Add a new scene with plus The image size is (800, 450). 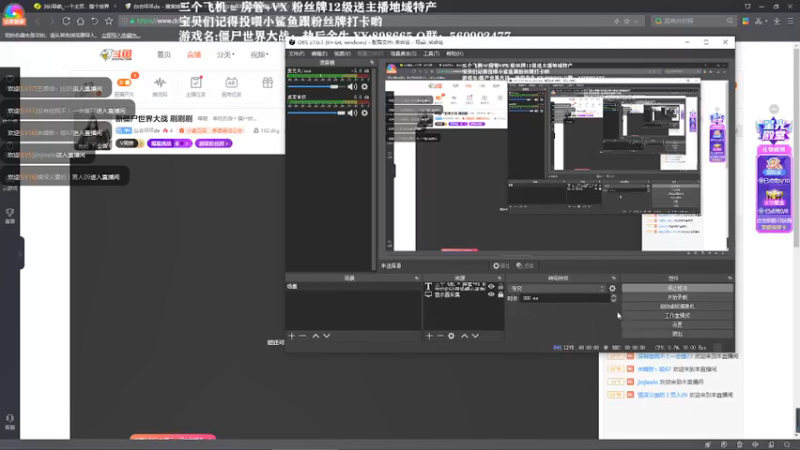[x=291, y=336]
